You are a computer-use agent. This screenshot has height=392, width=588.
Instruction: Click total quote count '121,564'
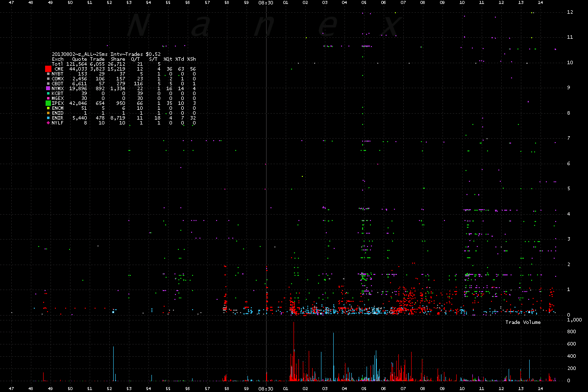[x=77, y=64]
